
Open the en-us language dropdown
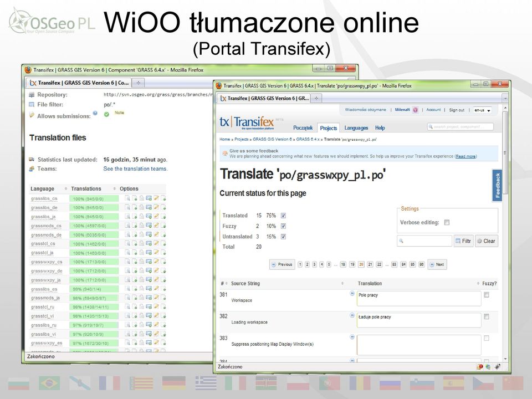pyautogui.click(x=483, y=110)
